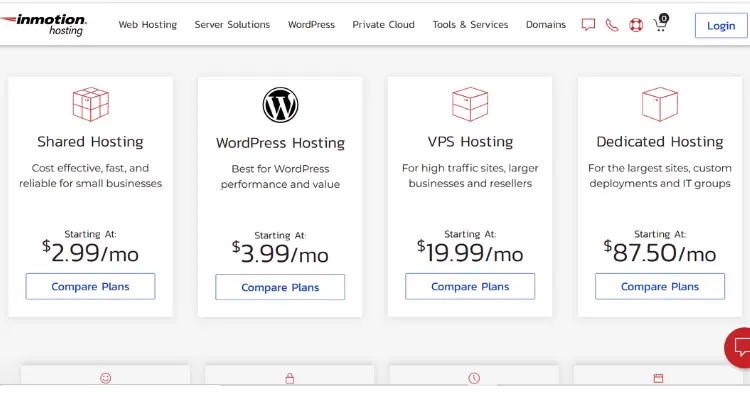Image resolution: width=750 pixels, height=400 pixels.
Task: Expand the Web Hosting menu
Action: [x=148, y=24]
